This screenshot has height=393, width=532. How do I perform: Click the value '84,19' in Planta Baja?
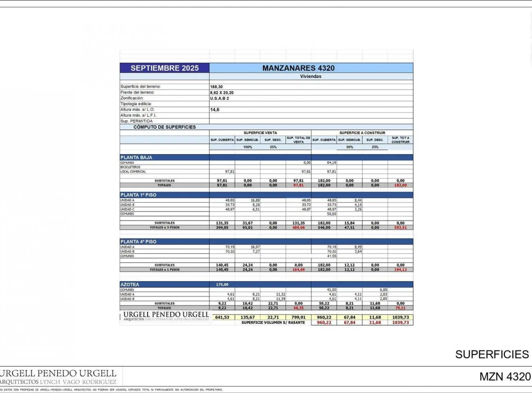coord(331,163)
